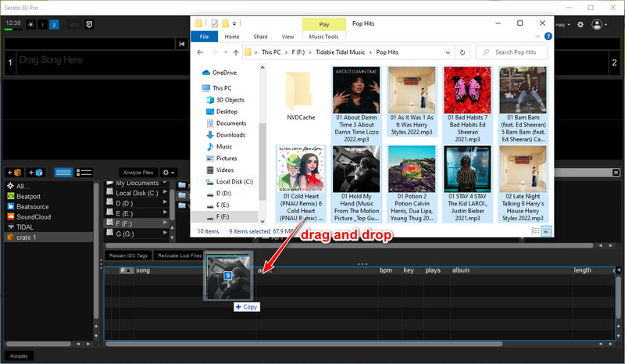Select 01 About Damn Time Lizzo file
The image size is (625, 364).
(x=356, y=105)
